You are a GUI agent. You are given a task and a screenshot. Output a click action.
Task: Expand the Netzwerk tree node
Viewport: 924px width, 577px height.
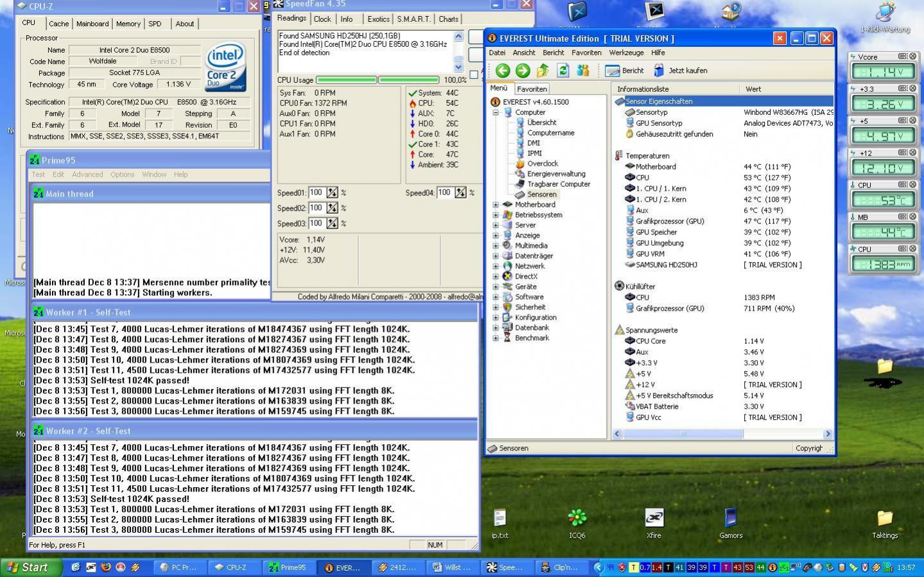click(496, 266)
